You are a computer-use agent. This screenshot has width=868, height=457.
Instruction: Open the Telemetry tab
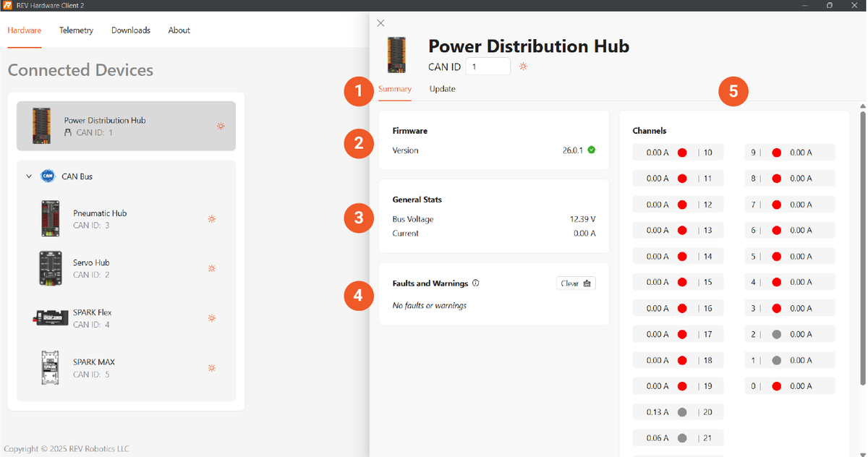pos(76,30)
